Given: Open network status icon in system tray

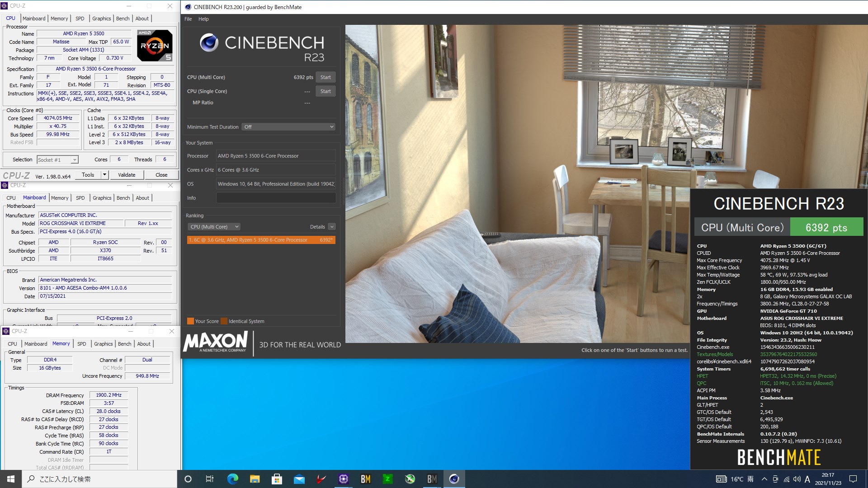Looking at the screenshot, I should tap(786, 479).
